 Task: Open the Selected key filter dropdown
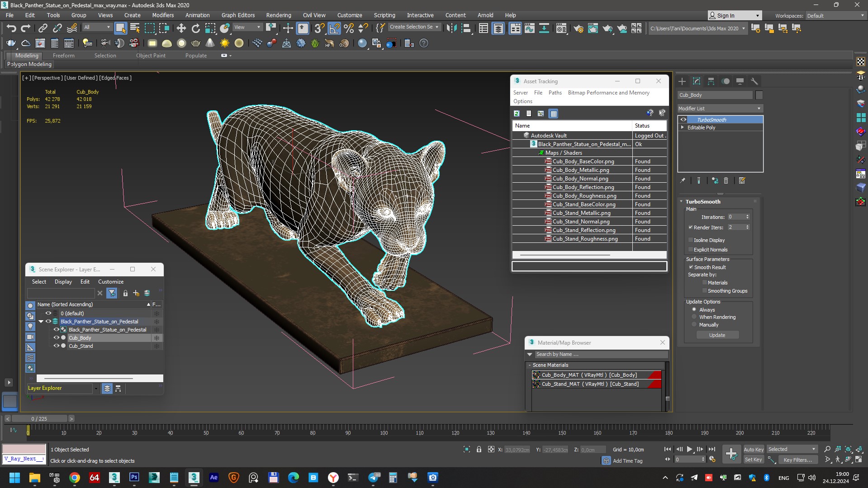(x=792, y=449)
